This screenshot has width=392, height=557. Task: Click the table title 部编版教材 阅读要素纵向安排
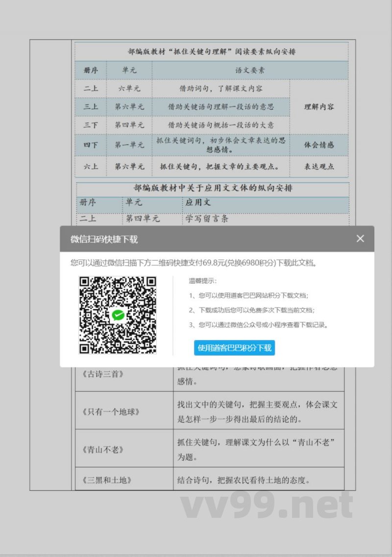tap(211, 51)
